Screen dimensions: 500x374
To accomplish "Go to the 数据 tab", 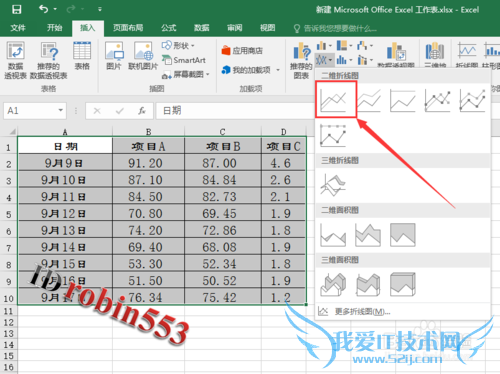I will pos(202,28).
